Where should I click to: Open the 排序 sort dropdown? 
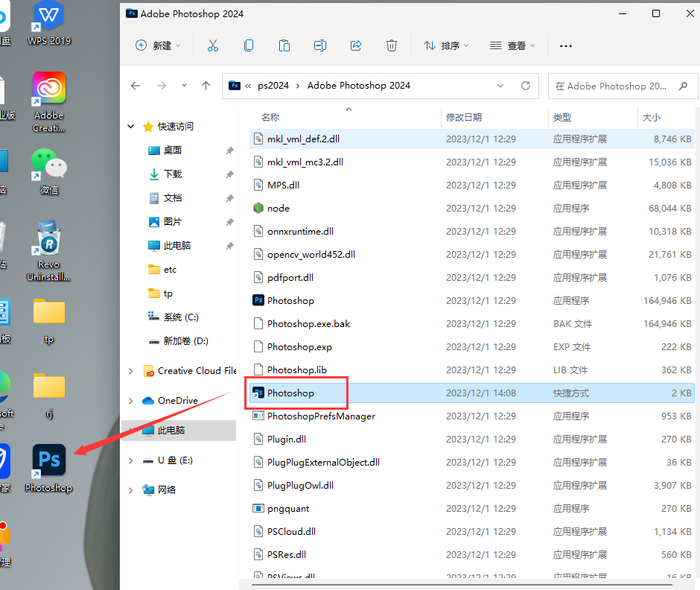[446, 46]
